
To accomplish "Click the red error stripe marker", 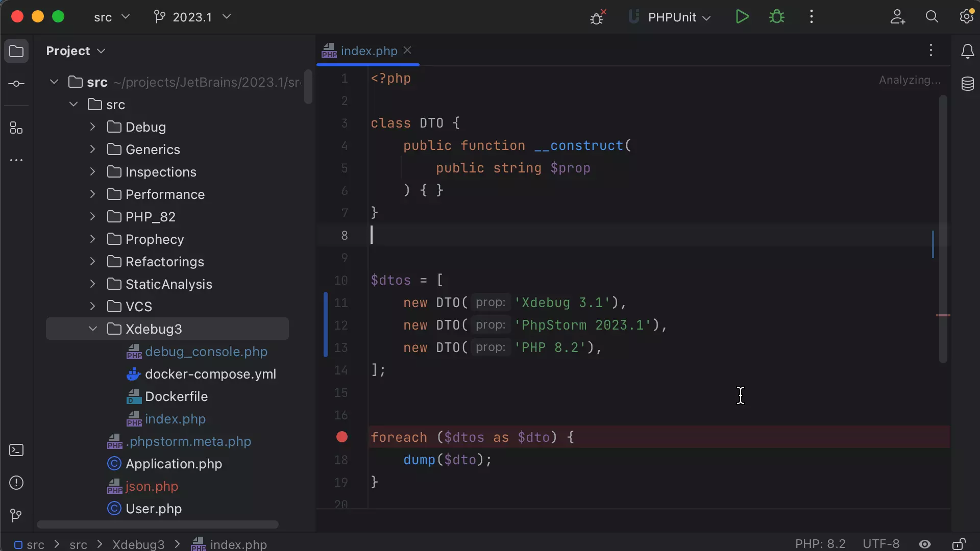I will [943, 315].
